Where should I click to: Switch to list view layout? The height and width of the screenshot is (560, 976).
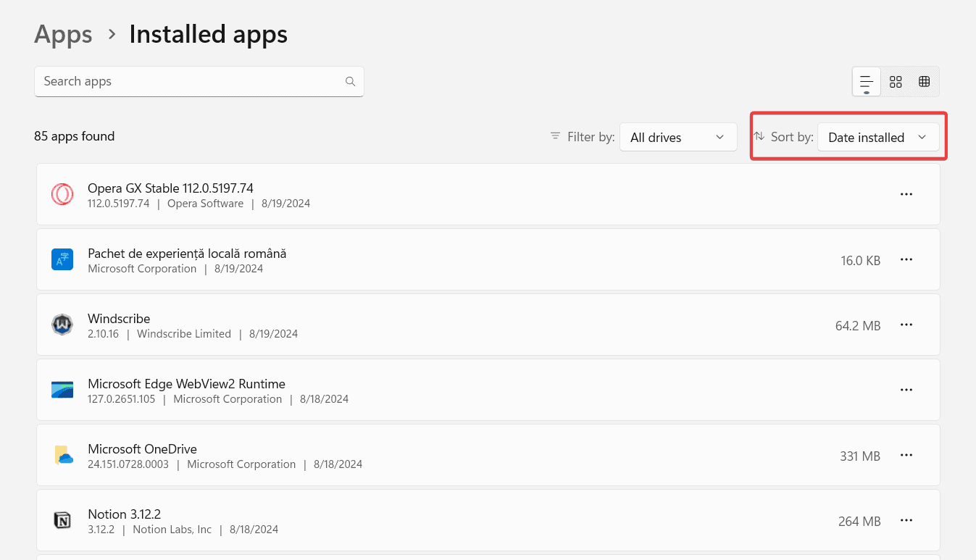(x=867, y=82)
